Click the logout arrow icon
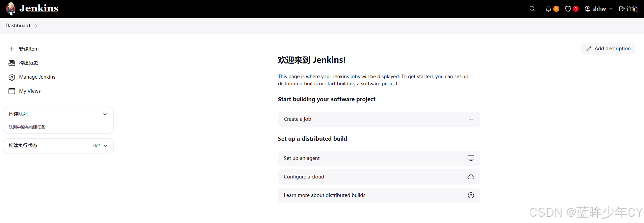 [x=622, y=9]
